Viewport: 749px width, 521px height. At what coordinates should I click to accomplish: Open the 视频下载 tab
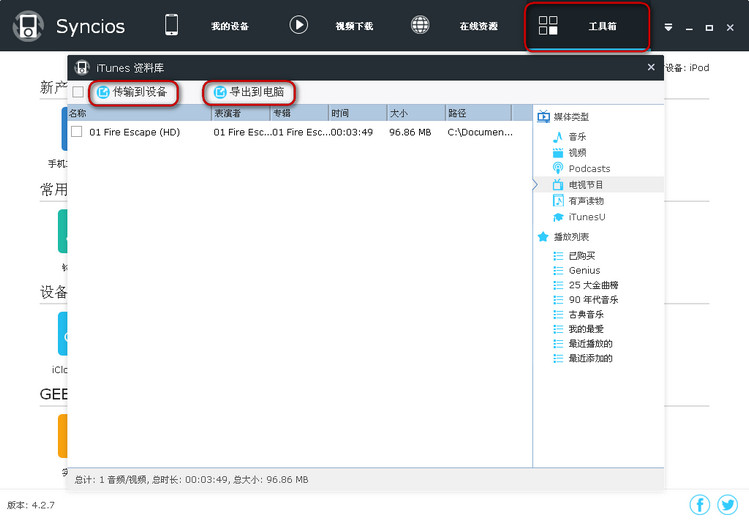(x=354, y=26)
